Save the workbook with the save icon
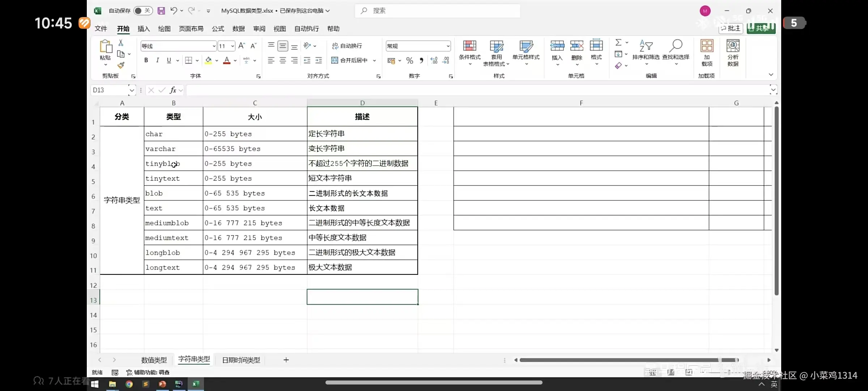Screen dimensions: 868x391 click(161, 10)
